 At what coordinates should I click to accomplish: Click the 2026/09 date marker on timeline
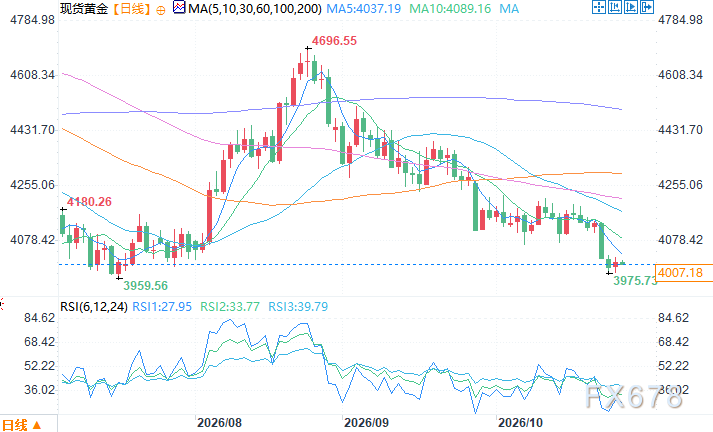pyautogui.click(x=367, y=423)
